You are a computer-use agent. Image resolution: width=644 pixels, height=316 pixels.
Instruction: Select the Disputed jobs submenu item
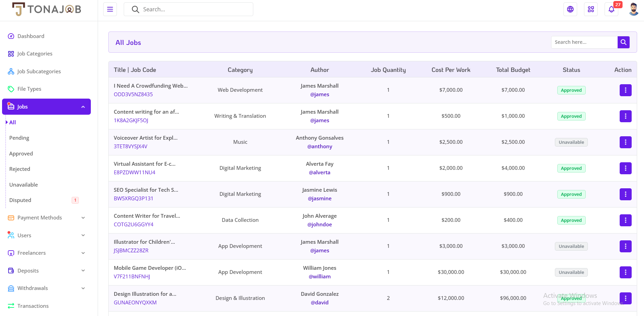pyautogui.click(x=20, y=200)
